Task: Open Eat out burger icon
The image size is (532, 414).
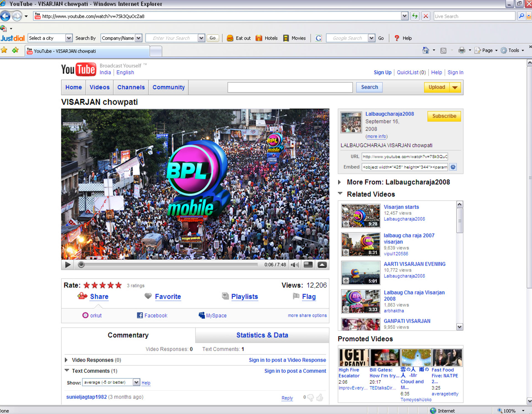Action: [230, 38]
